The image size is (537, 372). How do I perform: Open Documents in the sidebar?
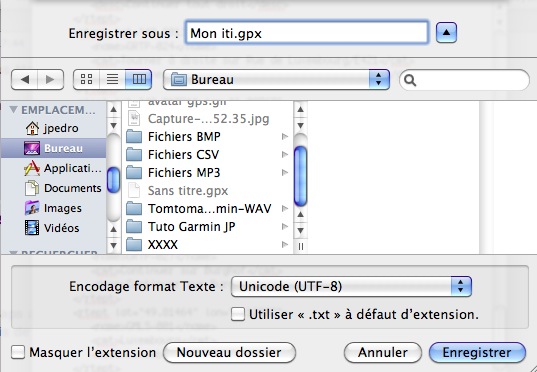[52, 188]
